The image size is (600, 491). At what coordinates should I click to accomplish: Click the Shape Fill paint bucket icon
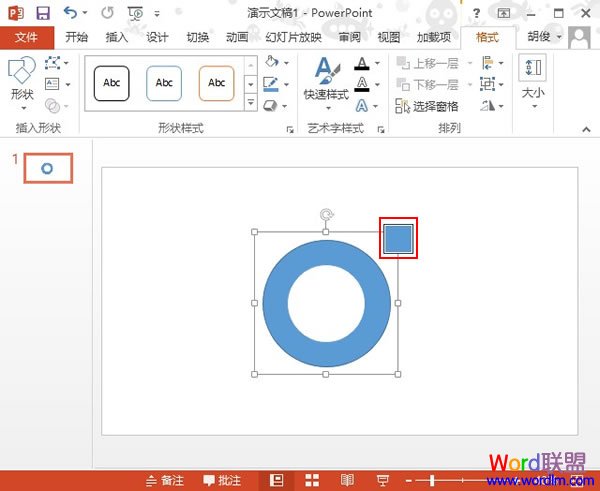[x=271, y=62]
